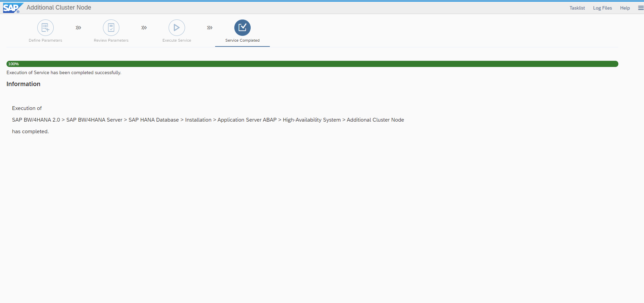Select the Execute Service play icon
Image resolution: width=644 pixels, height=303 pixels.
point(177,28)
